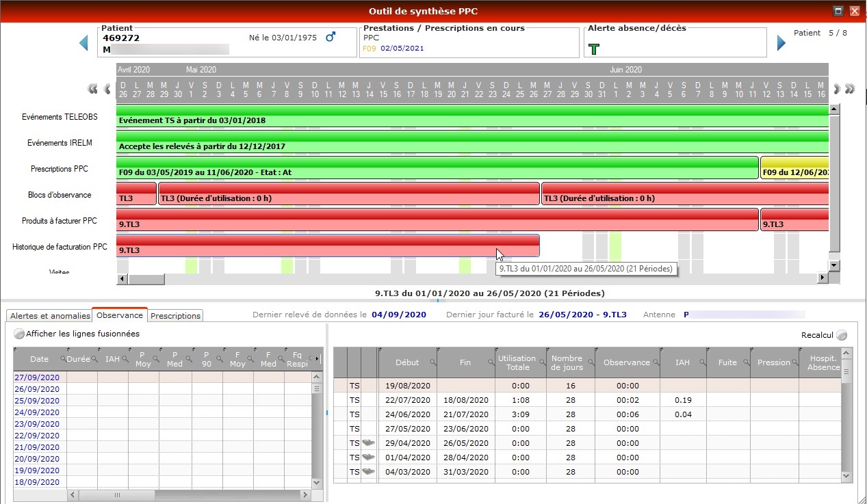Click daily table vertical scrollbar down arrow

[x=316, y=482]
